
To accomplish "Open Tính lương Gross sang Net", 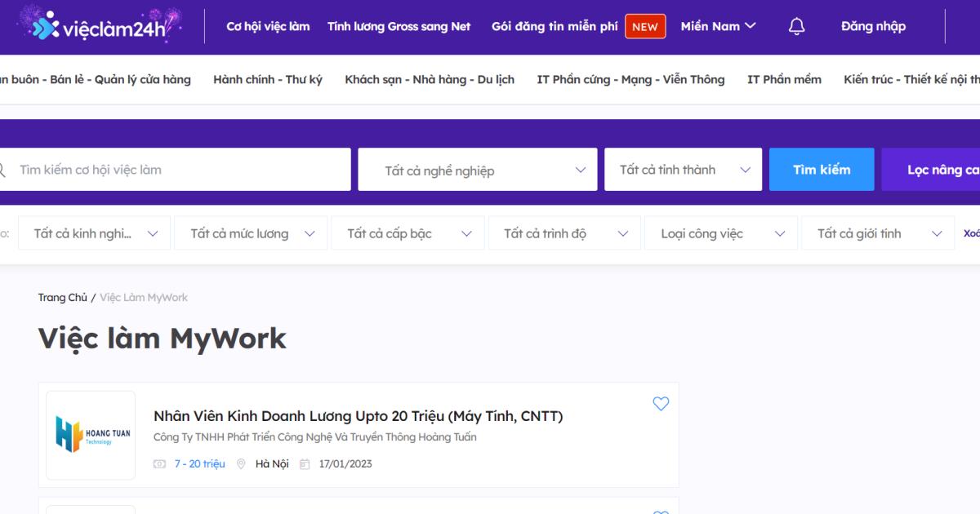I will 399,26.
